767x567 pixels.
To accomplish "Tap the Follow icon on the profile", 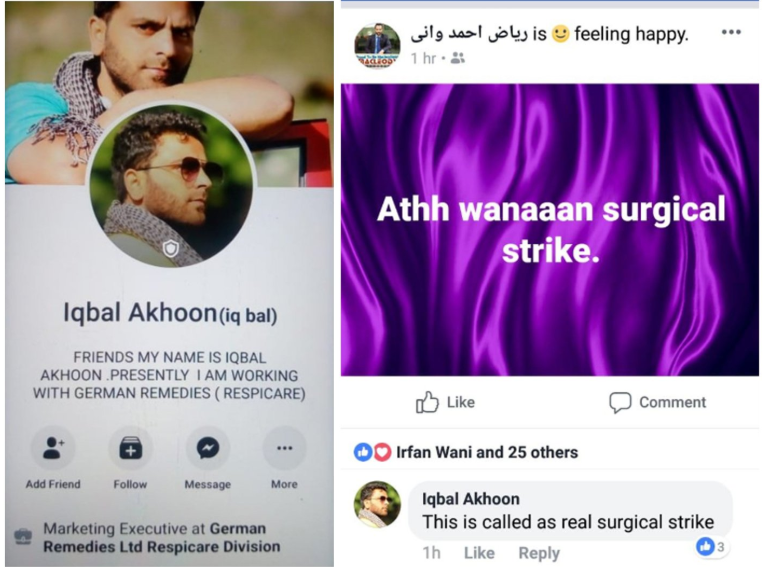I will click(x=131, y=448).
